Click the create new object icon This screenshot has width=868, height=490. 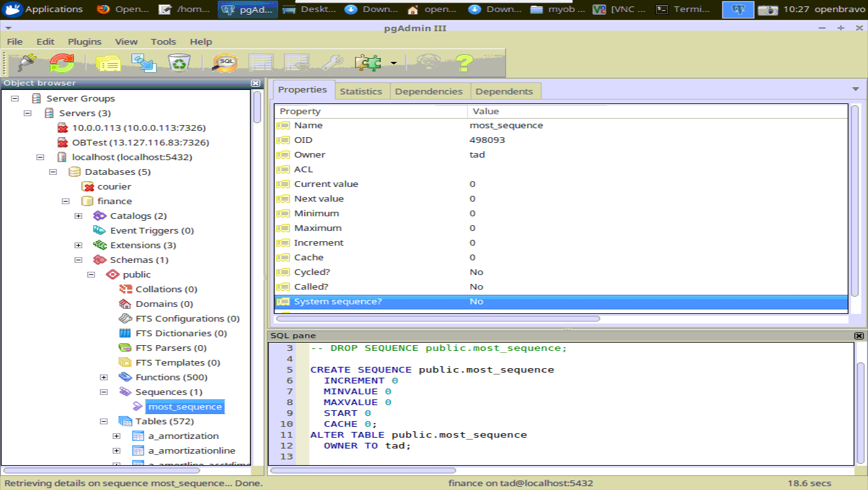(144, 63)
